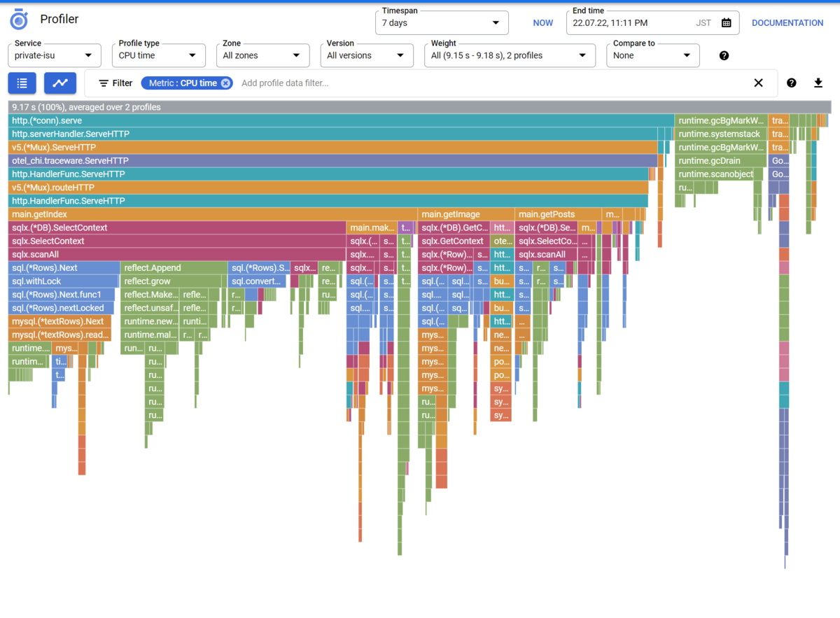Click the runtime.gcDrain frame
The height and width of the screenshot is (618, 840).
pos(721,160)
